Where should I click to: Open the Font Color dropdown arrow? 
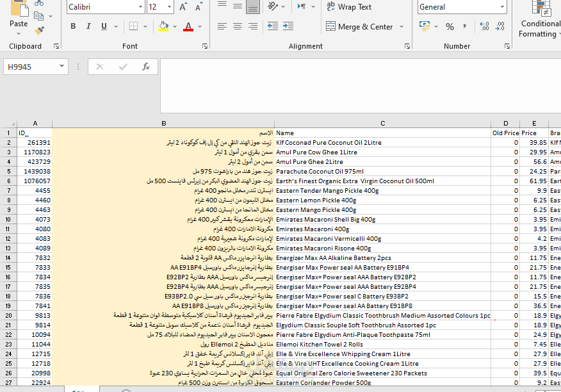[x=200, y=26]
